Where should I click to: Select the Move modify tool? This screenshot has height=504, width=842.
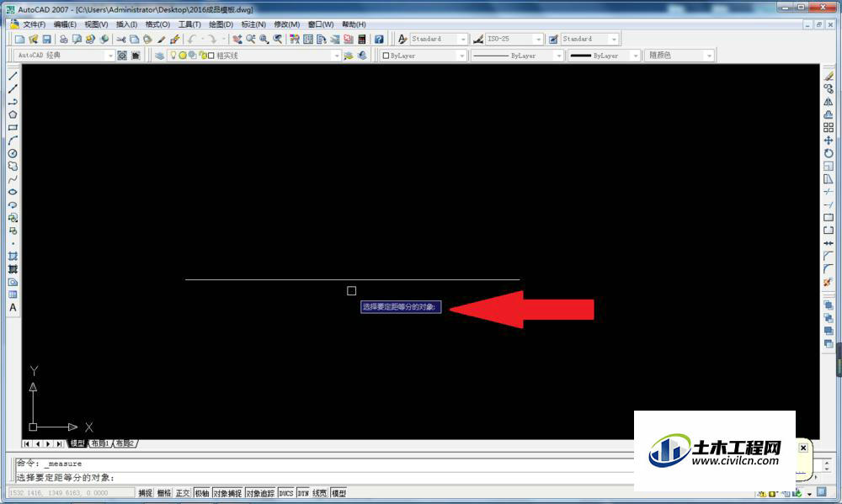tap(829, 140)
